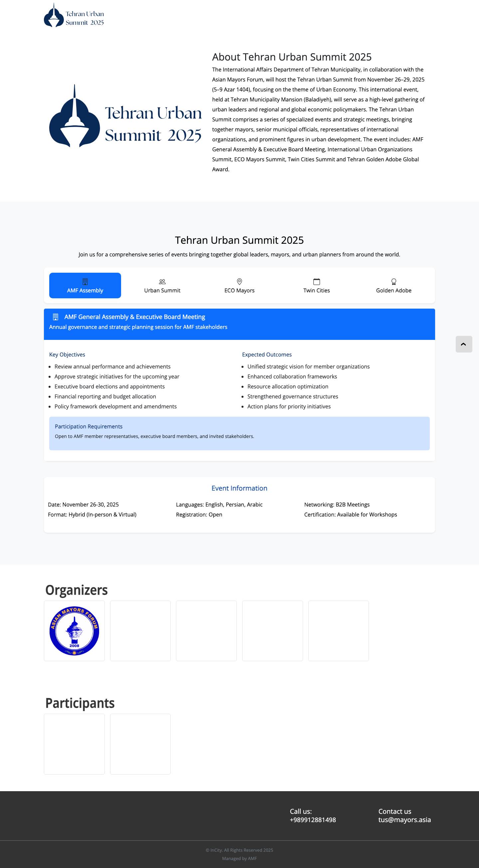Switch to the Golden Adobe tab
The image size is (479, 868).
[394, 285]
